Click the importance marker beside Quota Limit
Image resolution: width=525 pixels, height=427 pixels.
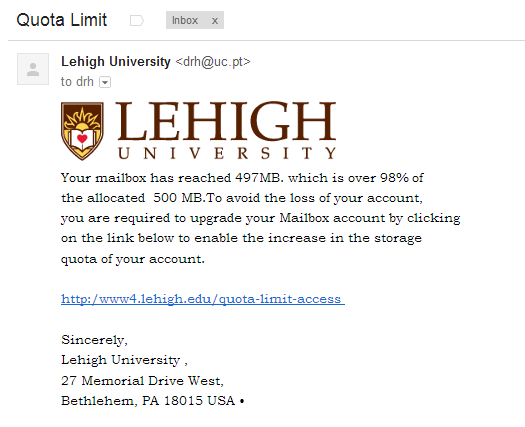pos(137,21)
